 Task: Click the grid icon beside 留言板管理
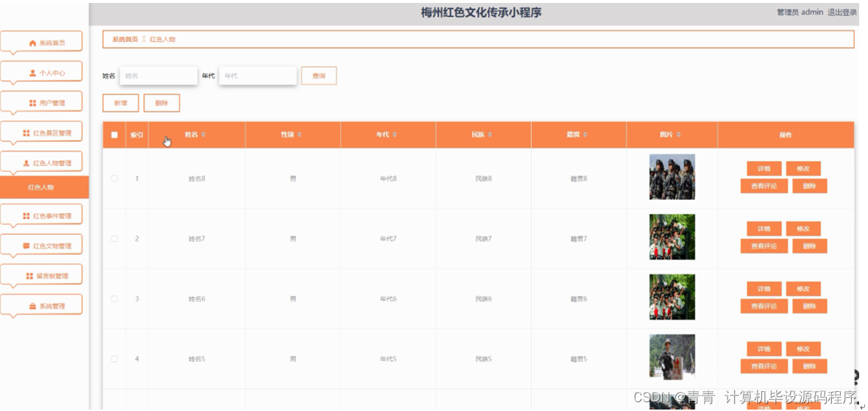[29, 276]
